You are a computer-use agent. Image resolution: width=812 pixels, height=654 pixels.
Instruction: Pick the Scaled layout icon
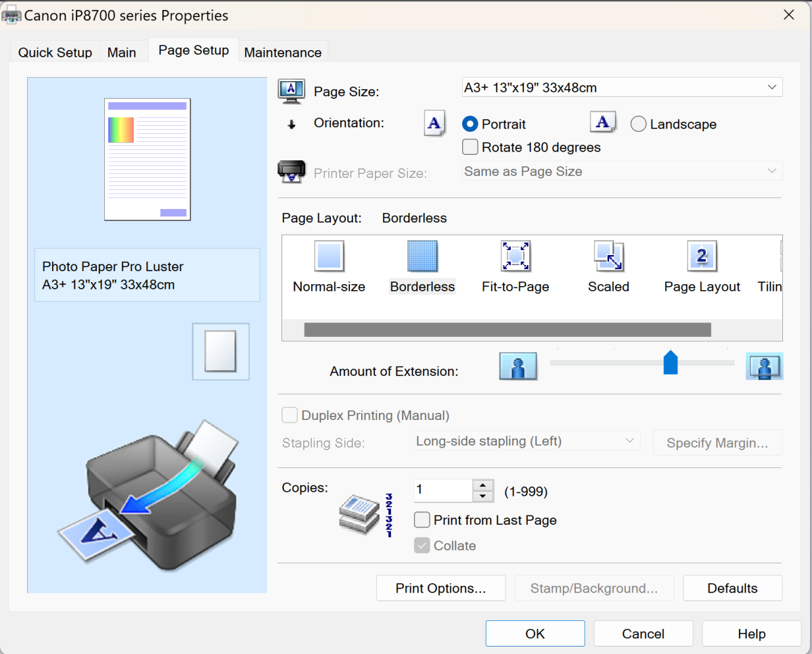(x=608, y=257)
